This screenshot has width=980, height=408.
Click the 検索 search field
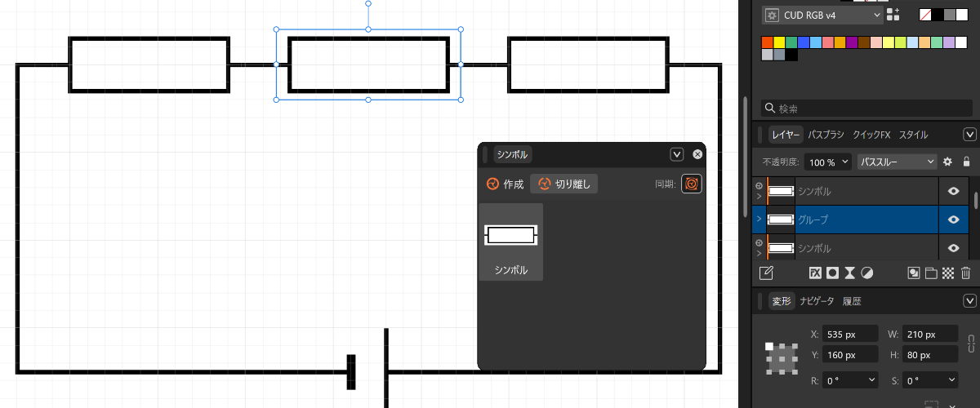pos(867,108)
